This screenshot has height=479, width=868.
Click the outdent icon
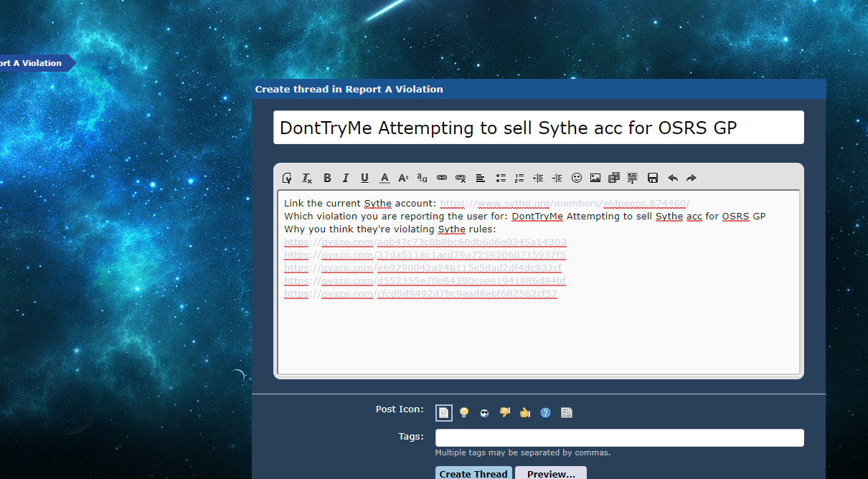(x=538, y=178)
